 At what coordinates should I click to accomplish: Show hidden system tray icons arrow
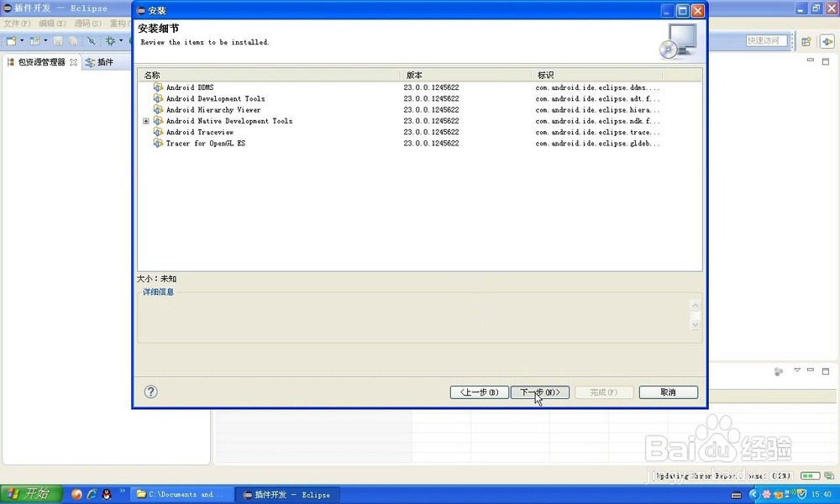753,495
